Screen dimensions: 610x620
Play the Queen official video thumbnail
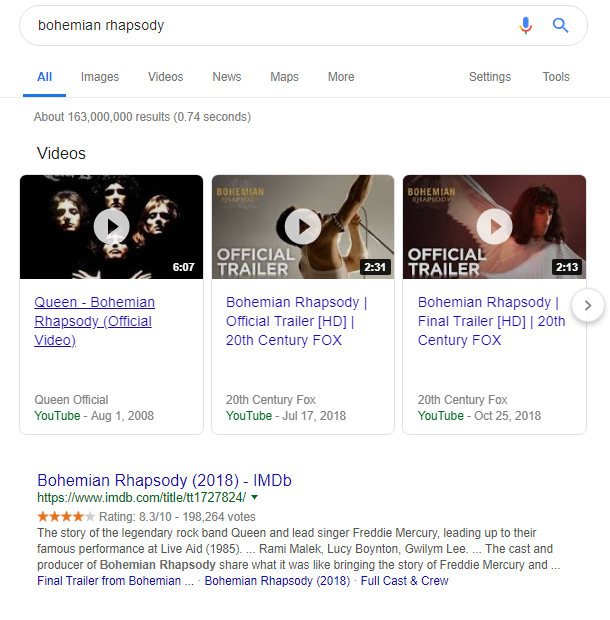[x=111, y=227]
